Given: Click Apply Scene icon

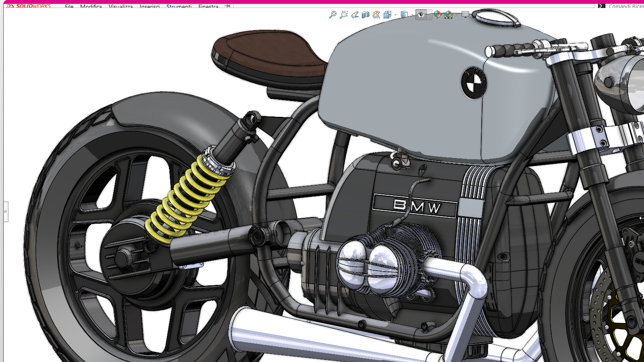Looking at the screenshot, I should [449, 15].
